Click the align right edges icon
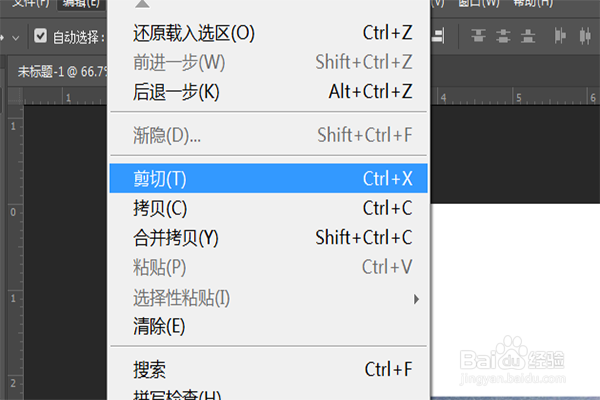The height and width of the screenshot is (400, 600). tap(438, 36)
